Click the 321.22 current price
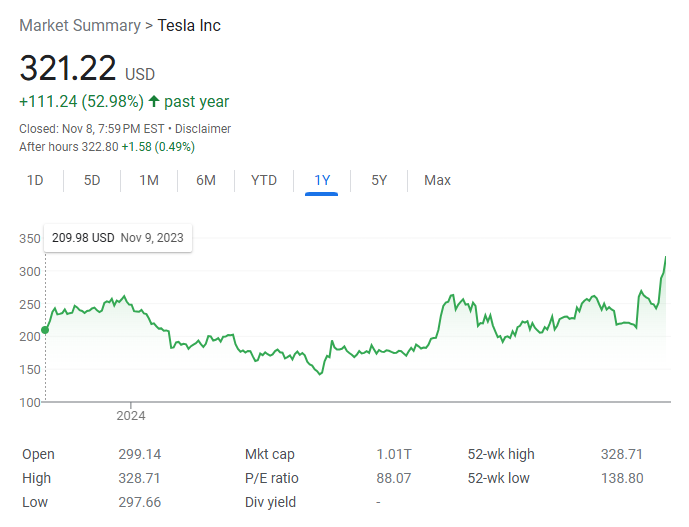The width and height of the screenshot is (689, 527). click(x=68, y=68)
